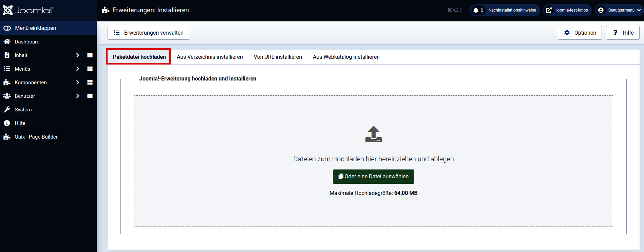Click the Dashboard home icon
Viewport: 644px width, 252px height.
[x=7, y=42]
